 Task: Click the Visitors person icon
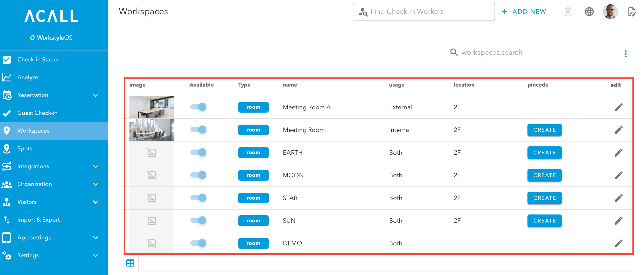[x=7, y=202]
